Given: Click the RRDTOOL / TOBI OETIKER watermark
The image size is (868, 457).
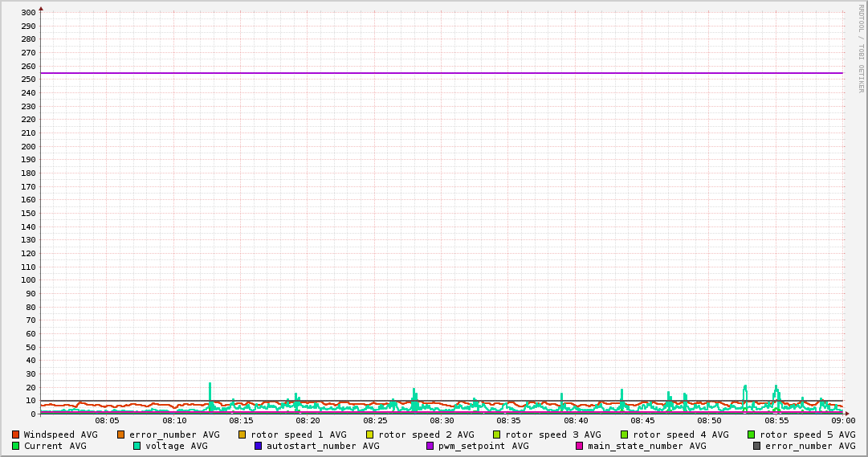Looking at the screenshot, I should 861,48.
